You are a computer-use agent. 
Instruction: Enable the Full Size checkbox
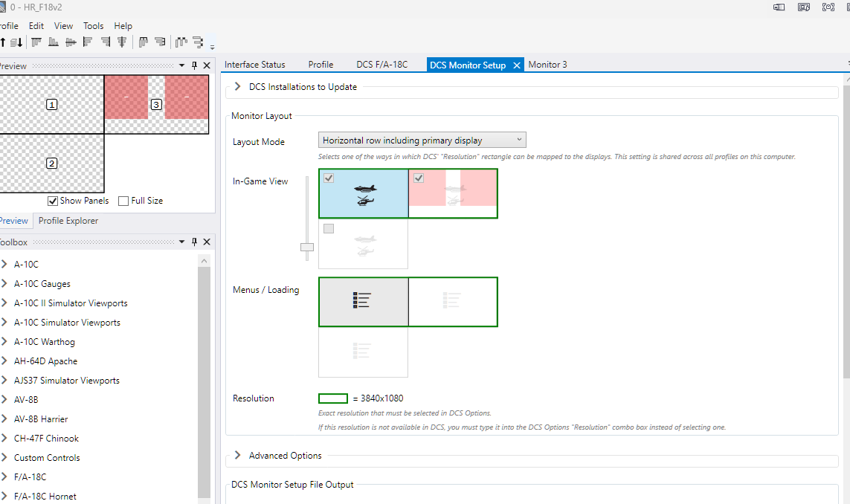[x=123, y=201]
